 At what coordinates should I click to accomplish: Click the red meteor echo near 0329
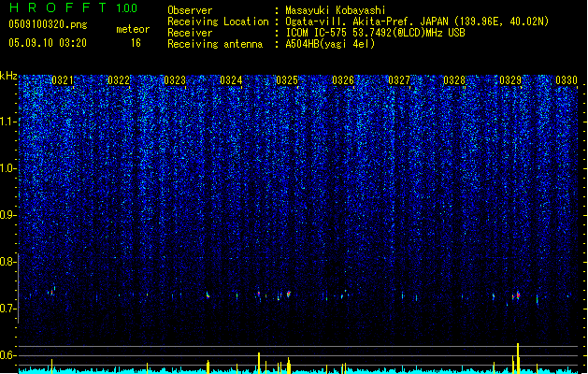[518, 295]
